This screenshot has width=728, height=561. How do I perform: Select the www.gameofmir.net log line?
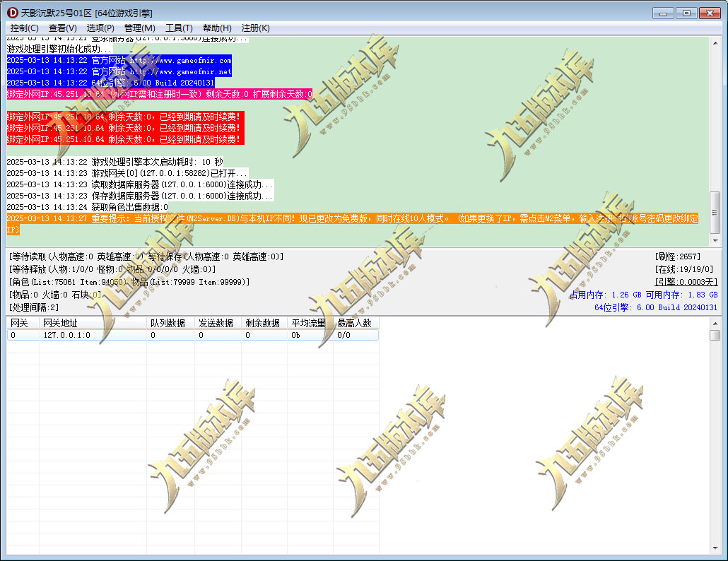[x=119, y=71]
